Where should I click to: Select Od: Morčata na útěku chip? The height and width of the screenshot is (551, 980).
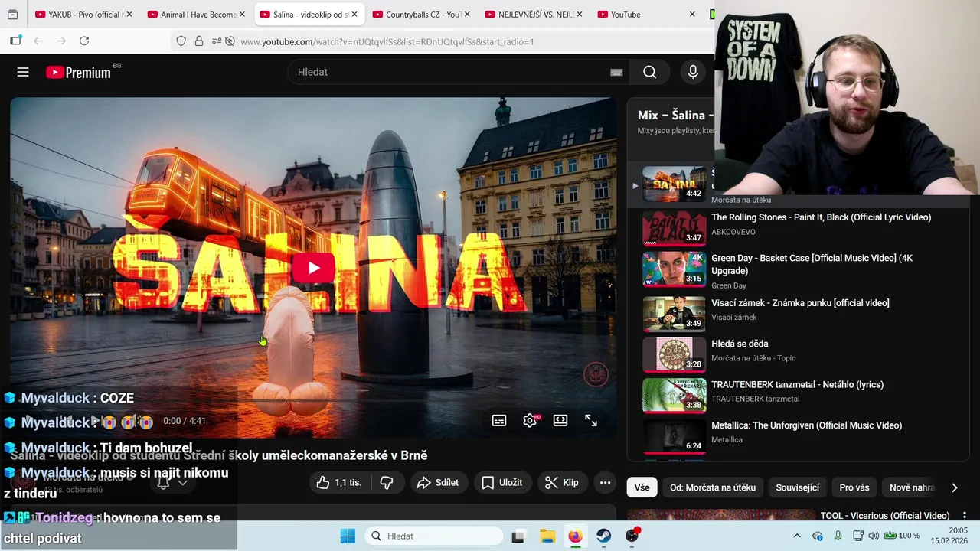point(713,487)
